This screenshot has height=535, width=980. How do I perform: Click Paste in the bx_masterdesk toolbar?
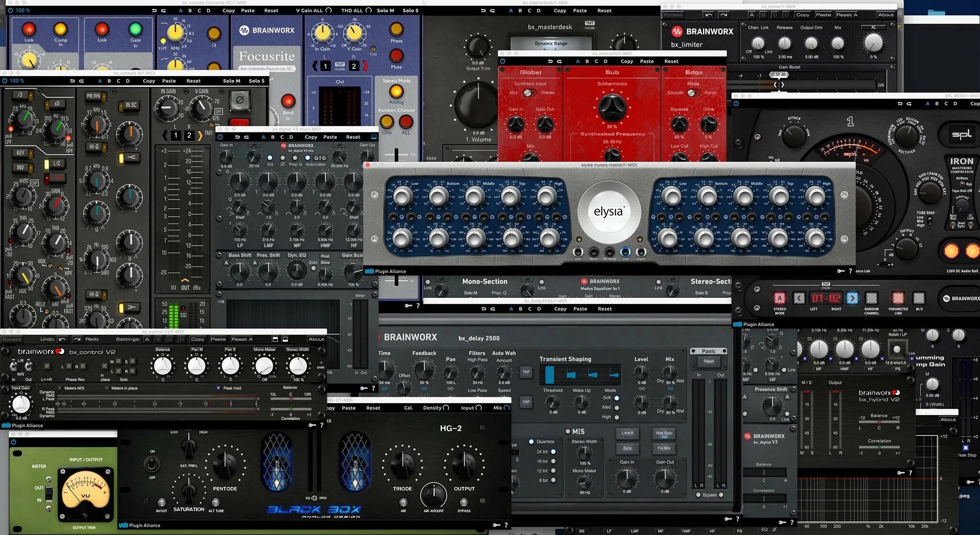coord(579,11)
